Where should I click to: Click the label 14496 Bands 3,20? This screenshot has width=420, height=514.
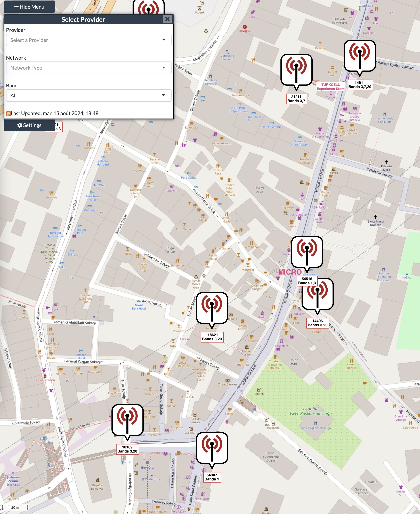pyautogui.click(x=317, y=323)
